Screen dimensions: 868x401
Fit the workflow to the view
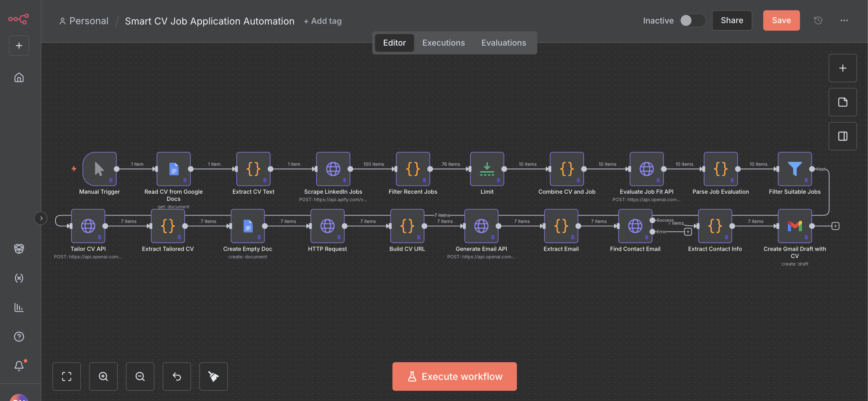coord(67,376)
